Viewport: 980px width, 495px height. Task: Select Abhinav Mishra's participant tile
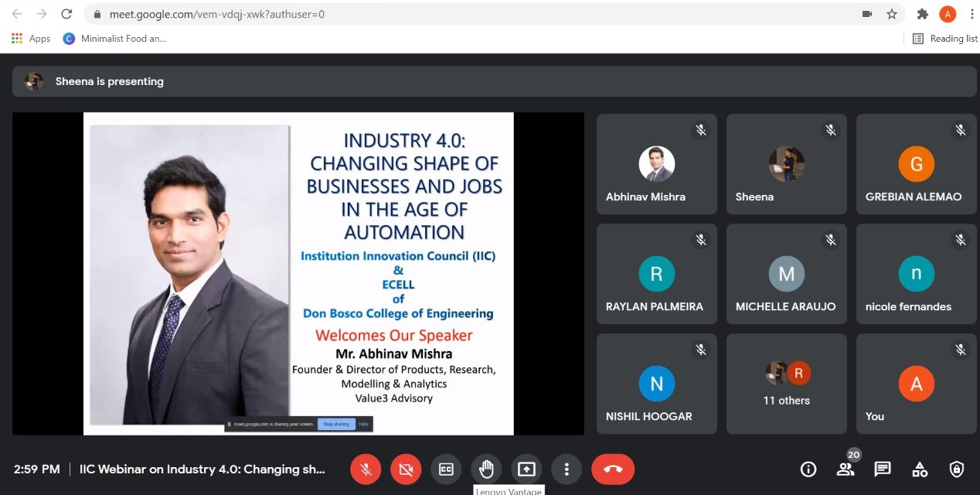[656, 164]
